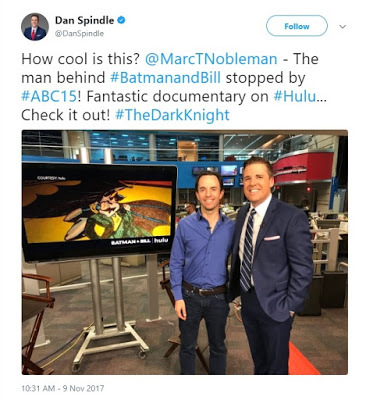Click the blue verified badge
This screenshot has width=366, height=400.
coord(121,20)
